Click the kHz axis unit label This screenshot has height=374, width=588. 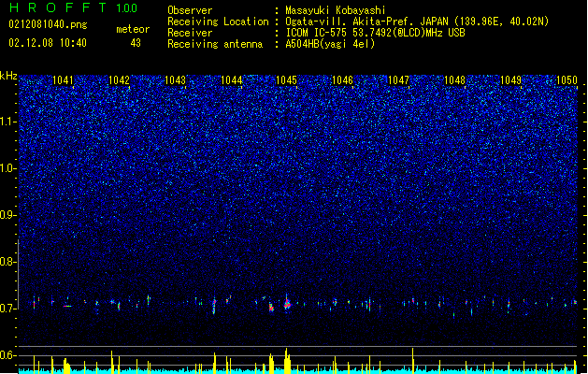point(8,76)
